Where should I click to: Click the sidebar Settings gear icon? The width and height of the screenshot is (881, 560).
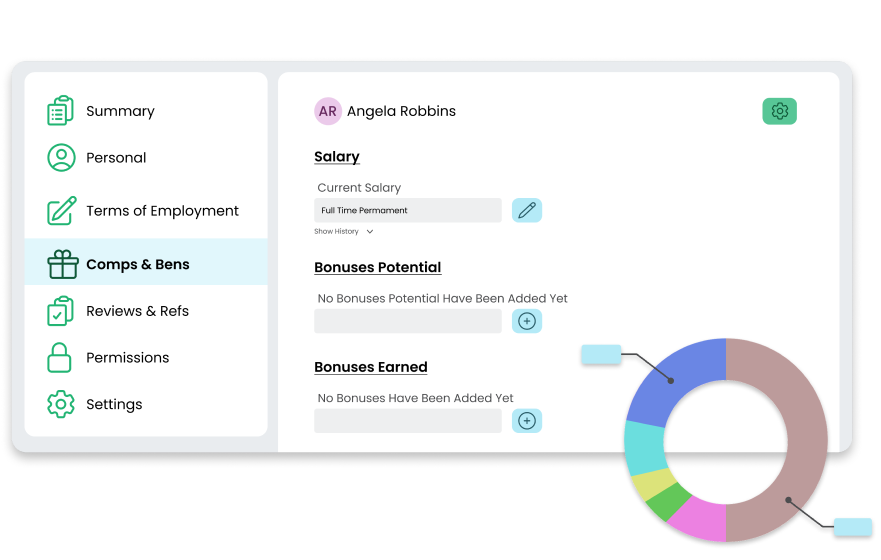[x=61, y=404]
